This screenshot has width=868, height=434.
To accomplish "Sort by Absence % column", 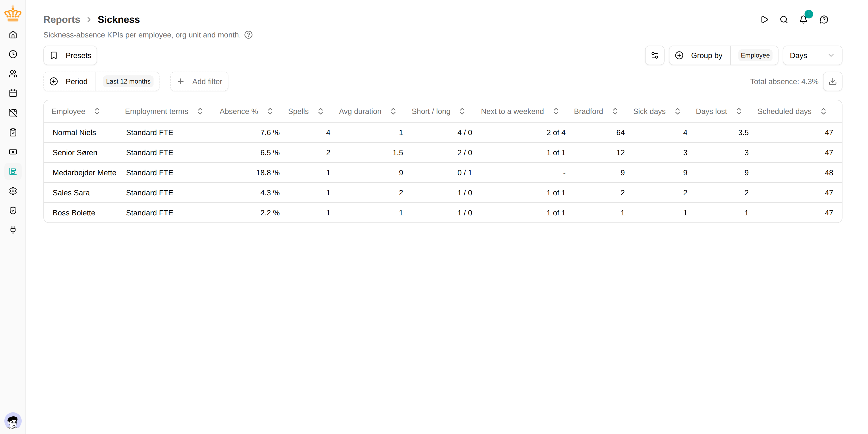I will [x=246, y=111].
